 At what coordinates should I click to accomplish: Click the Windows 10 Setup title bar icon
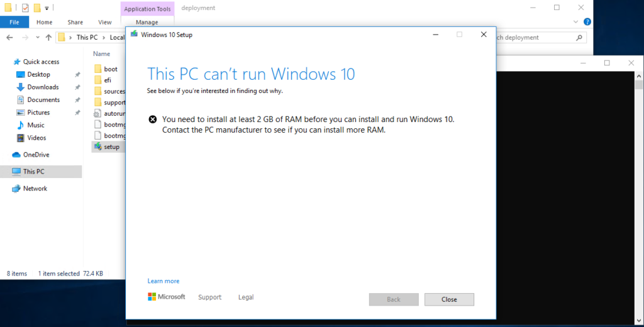(135, 34)
